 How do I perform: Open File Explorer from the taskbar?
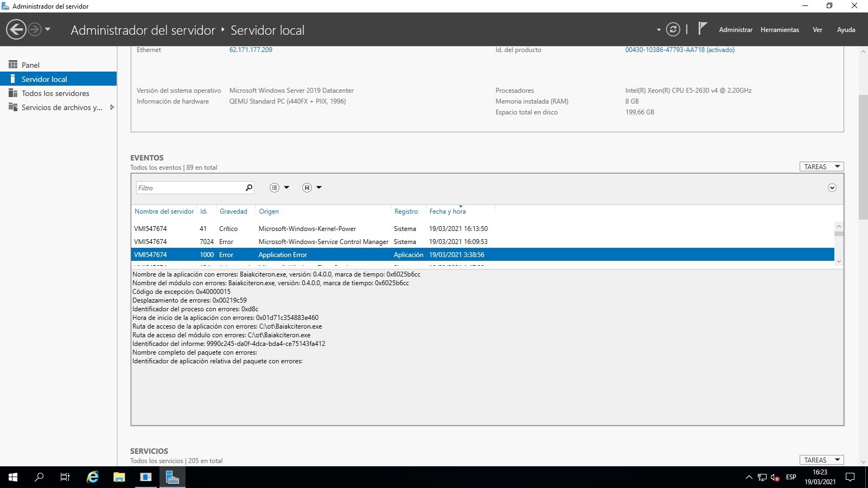point(119,477)
